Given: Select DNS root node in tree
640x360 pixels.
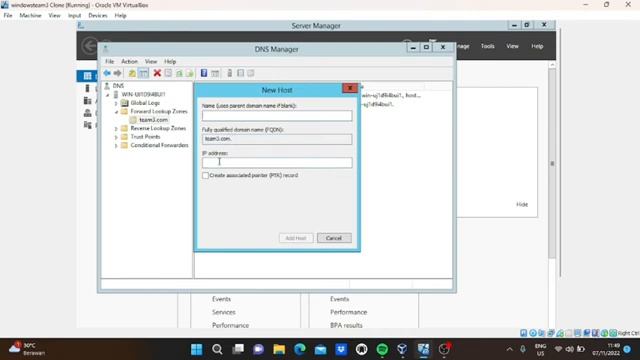Looking at the screenshot, I should click(x=118, y=86).
